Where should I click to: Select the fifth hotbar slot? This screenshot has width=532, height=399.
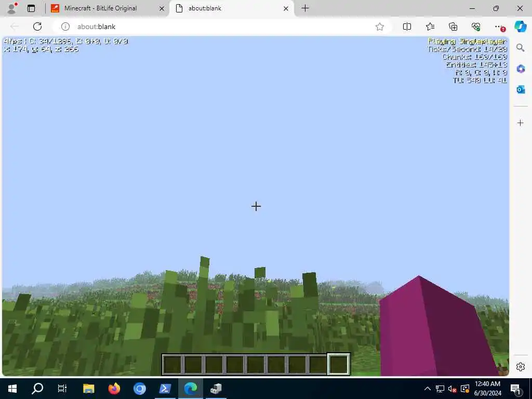256,364
